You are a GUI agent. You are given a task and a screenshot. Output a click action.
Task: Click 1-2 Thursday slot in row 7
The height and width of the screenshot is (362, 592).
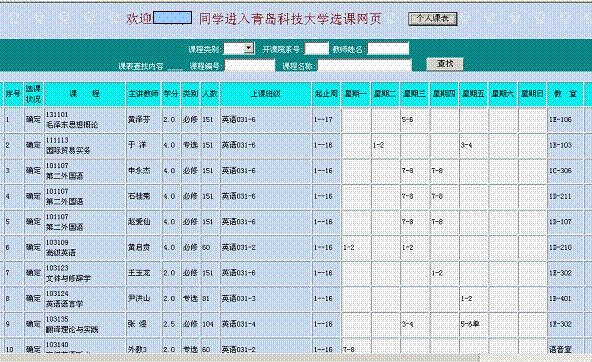(x=437, y=273)
